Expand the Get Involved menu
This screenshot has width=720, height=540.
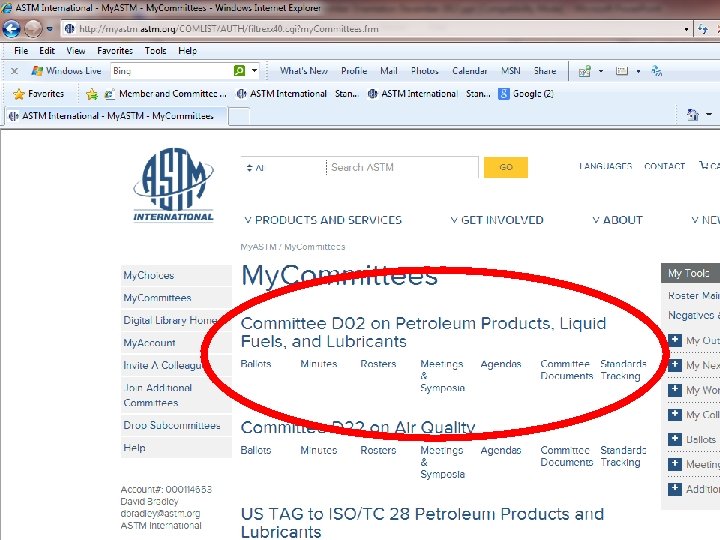click(x=497, y=220)
